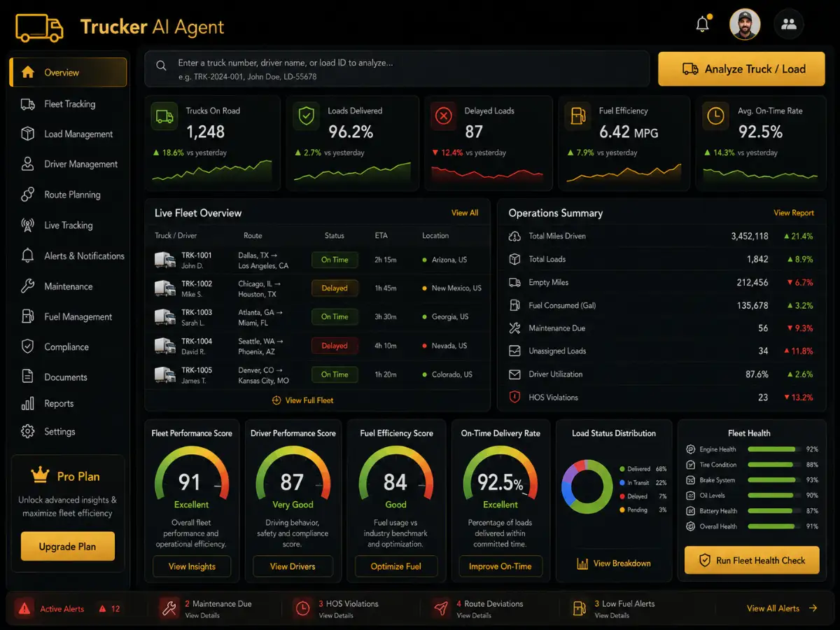Open Driver Management in the sidebar
The width and height of the screenshot is (840, 630).
tap(68, 164)
